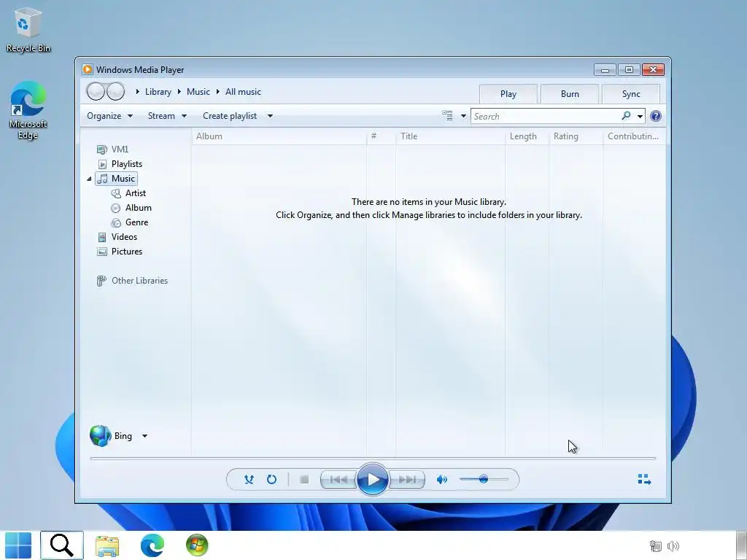Select the Music breadcrumb

click(198, 92)
